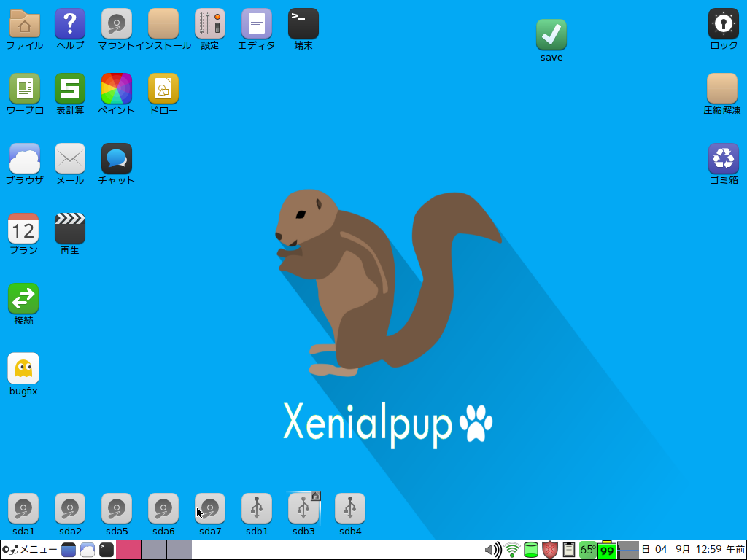Open the ドロー draw icon

(x=163, y=88)
